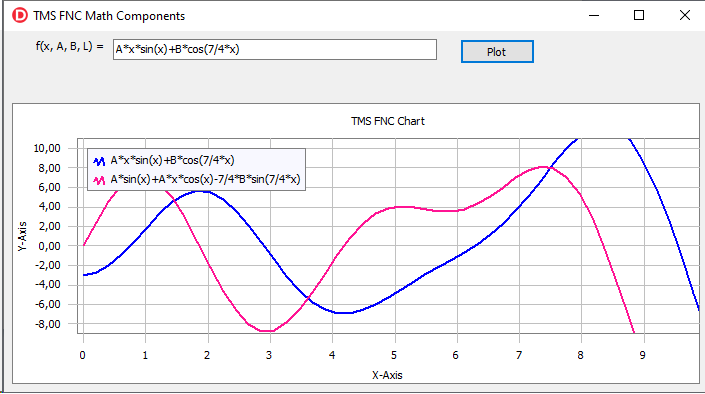Click the 6,00 Y-axis value

(x=49, y=188)
